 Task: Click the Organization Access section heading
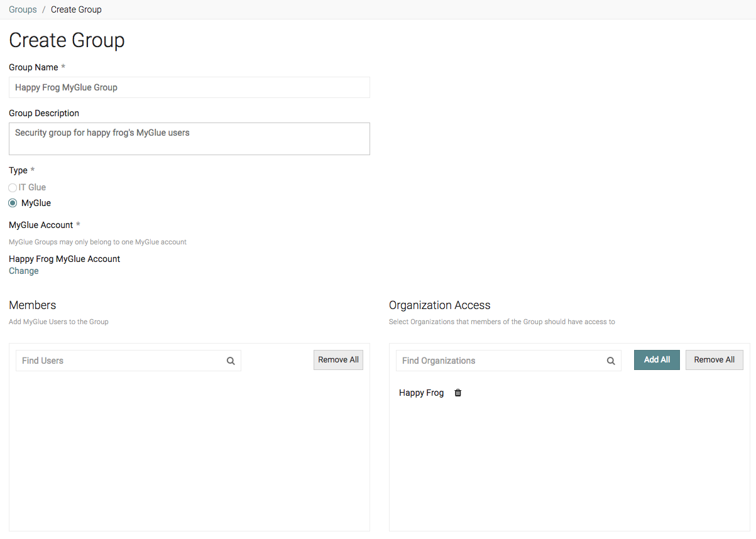pyautogui.click(x=439, y=305)
